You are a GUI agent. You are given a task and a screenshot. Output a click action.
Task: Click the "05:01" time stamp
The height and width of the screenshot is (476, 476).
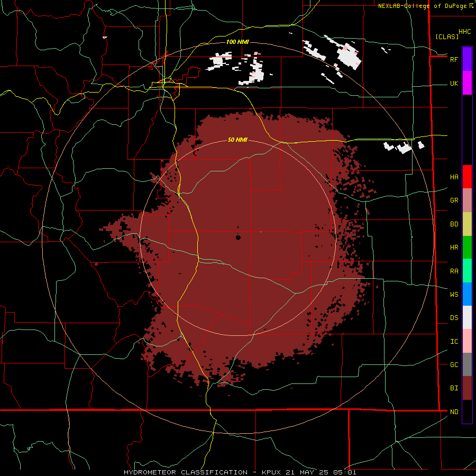point(344,472)
